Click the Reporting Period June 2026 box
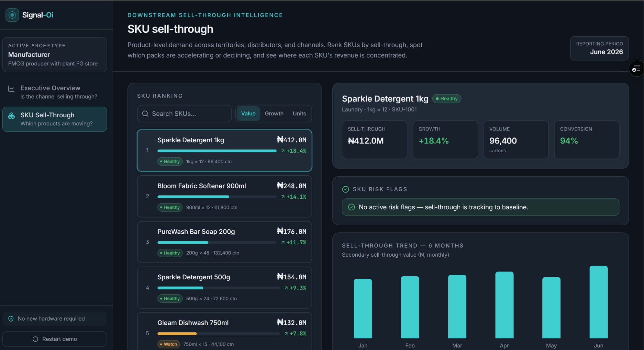This screenshot has width=644, height=350. [599, 48]
